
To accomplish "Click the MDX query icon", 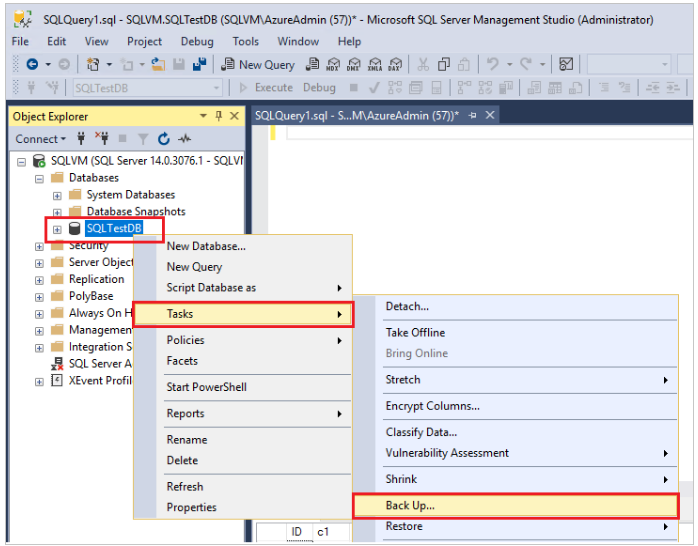I will (333, 65).
